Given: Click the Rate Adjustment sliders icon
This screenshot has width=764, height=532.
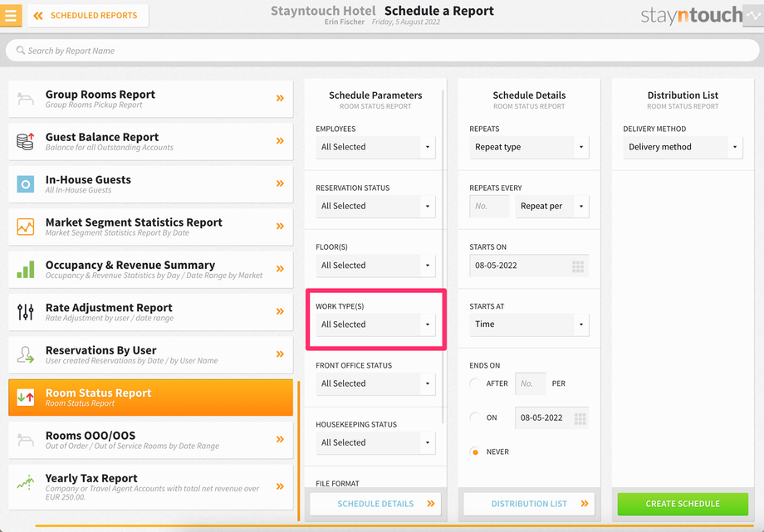Looking at the screenshot, I should tap(26, 312).
